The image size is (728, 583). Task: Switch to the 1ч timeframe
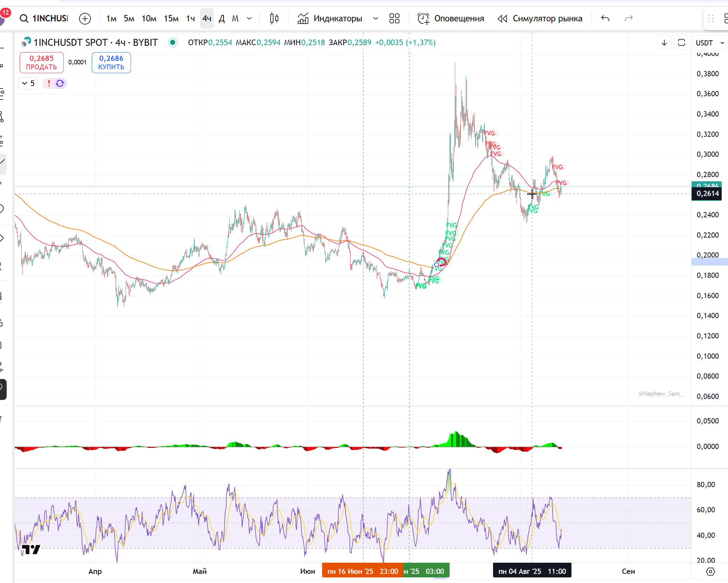click(190, 18)
